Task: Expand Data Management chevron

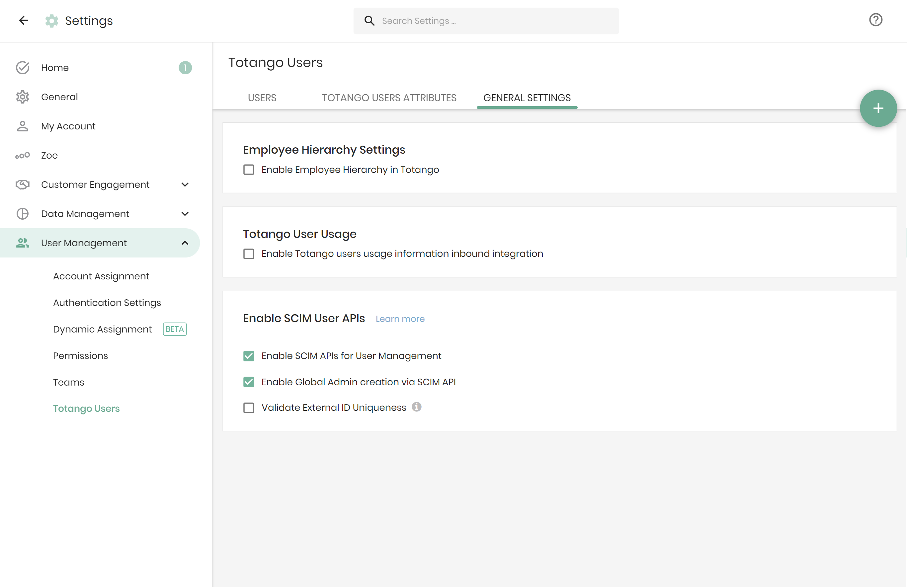Action: point(185,214)
